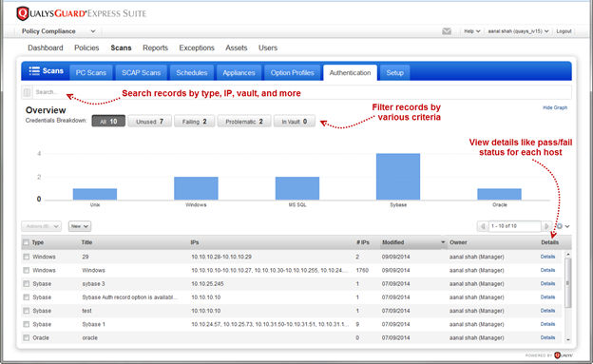This screenshot has height=364, width=593.
Task: Sort by the Type column header
Action: pyautogui.click(x=38, y=242)
